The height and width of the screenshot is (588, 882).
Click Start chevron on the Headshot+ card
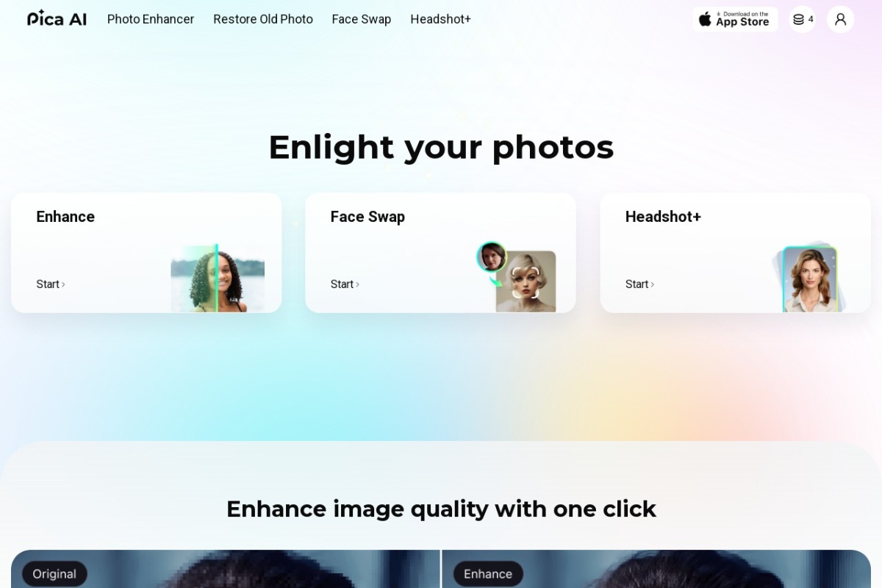coord(652,284)
